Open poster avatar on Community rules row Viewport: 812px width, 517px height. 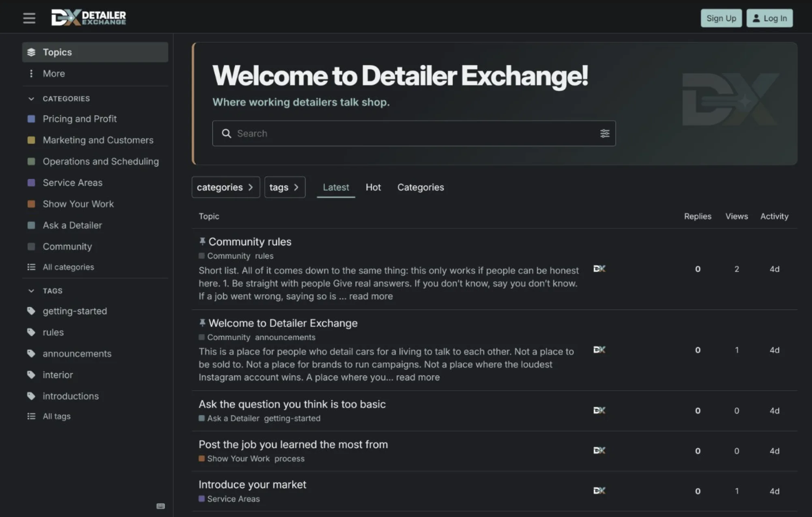pos(599,268)
